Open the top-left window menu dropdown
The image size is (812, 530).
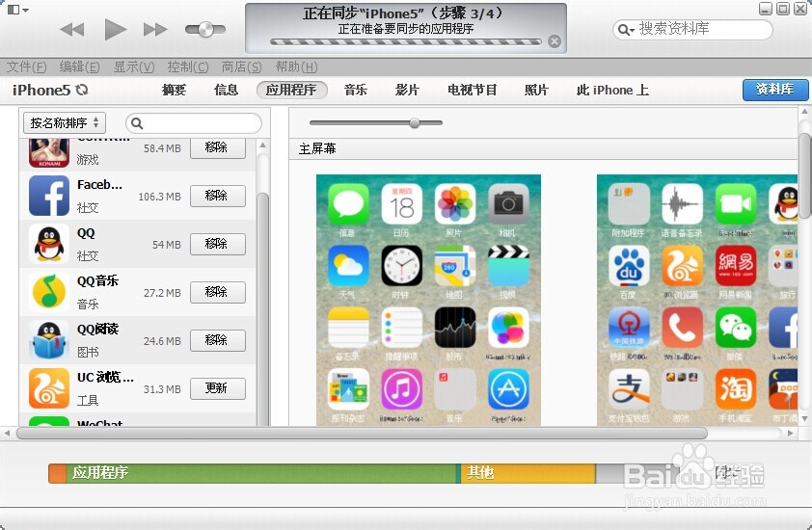[x=19, y=10]
